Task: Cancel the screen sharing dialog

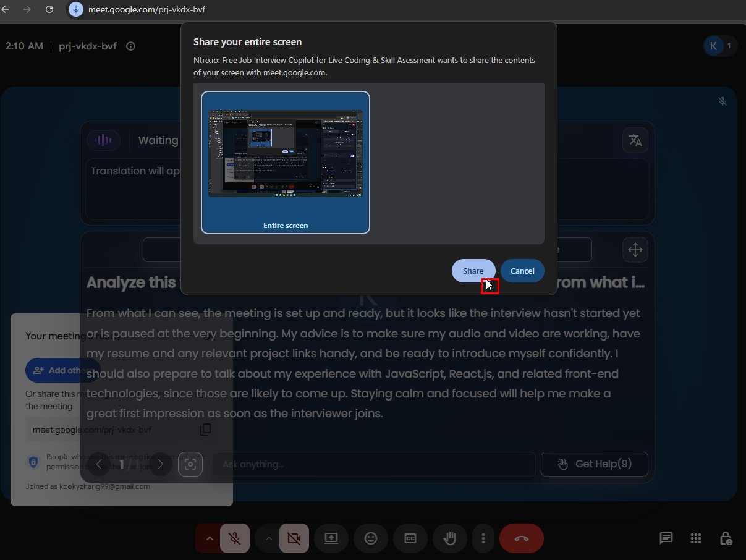Action: [x=522, y=271]
